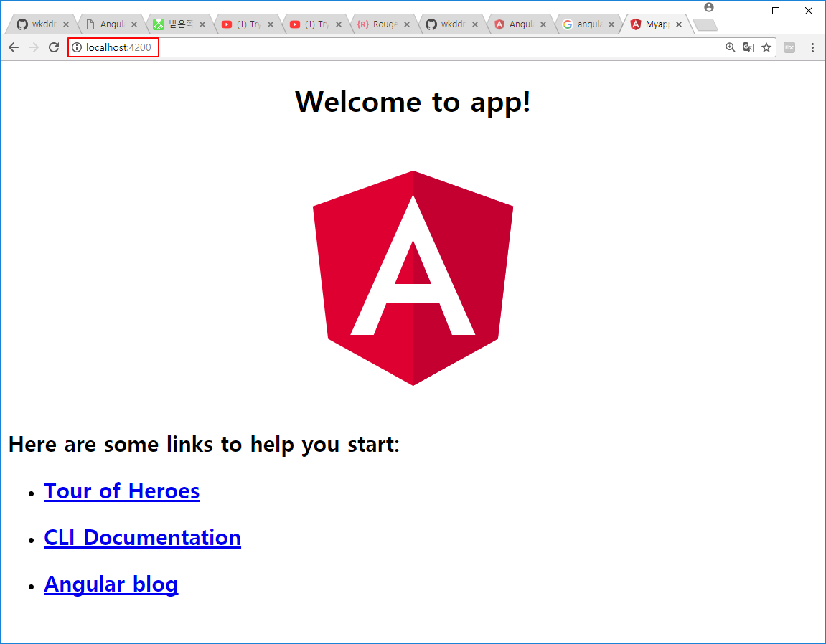The height and width of the screenshot is (644, 826).
Task: Click the grayed extension icon in toolbar
Action: (x=789, y=47)
